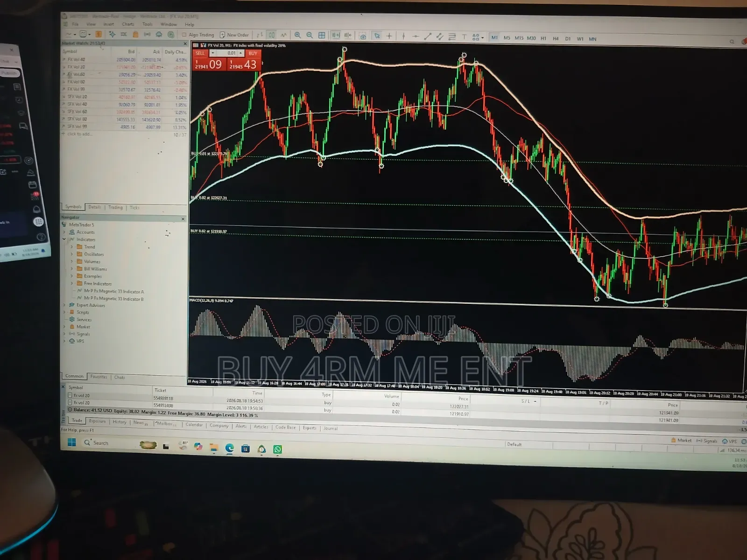Draw a horizontal line tool
This screenshot has width=747, height=560.
pyautogui.click(x=416, y=36)
